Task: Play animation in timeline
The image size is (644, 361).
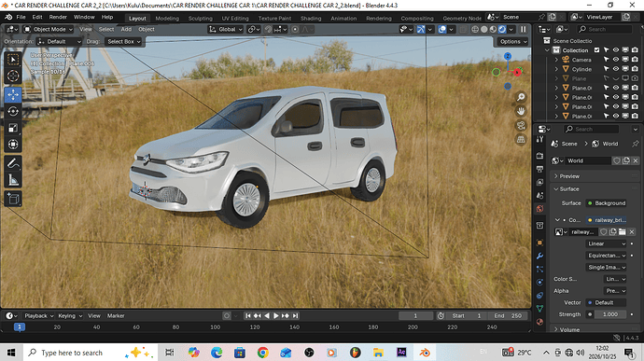Action: point(276,316)
